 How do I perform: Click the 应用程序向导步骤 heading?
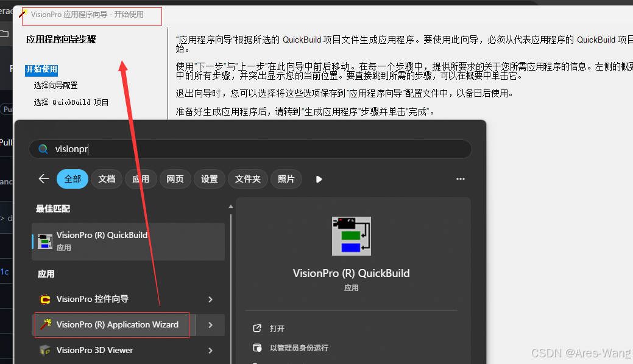point(61,39)
